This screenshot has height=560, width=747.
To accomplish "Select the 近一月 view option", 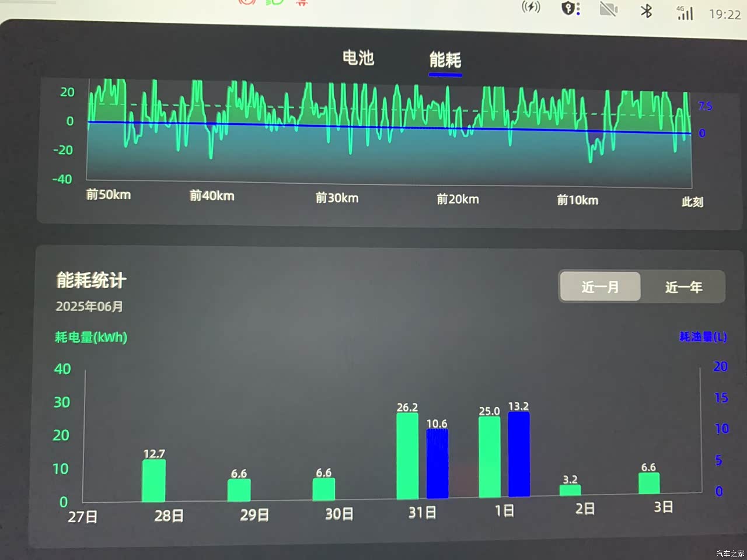I will tap(600, 286).
